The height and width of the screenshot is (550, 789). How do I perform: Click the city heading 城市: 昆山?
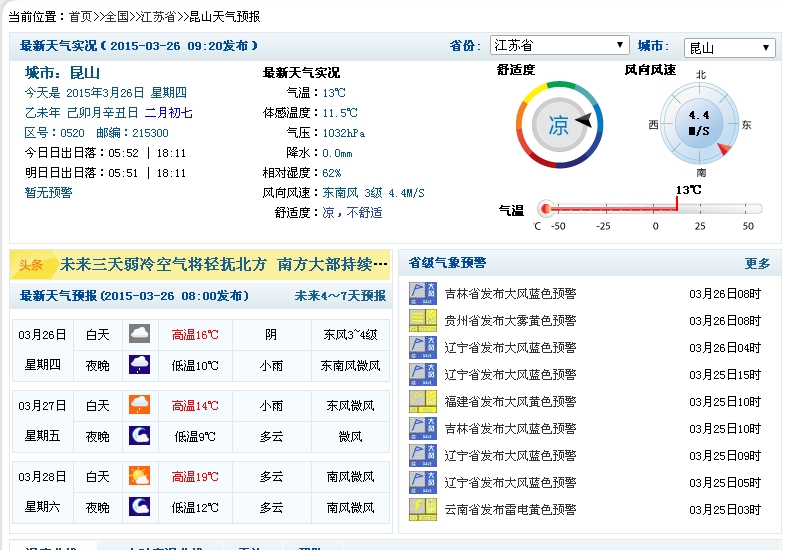(62, 73)
